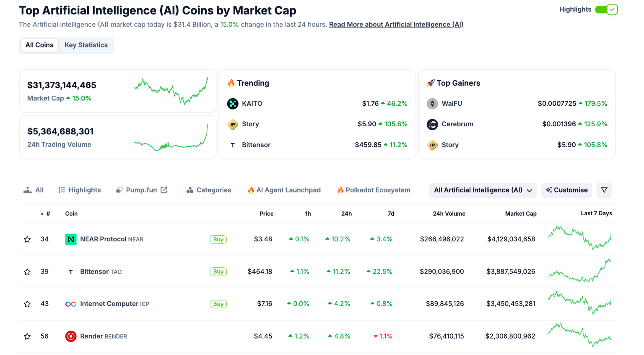Click the Bittensor TAO logo
The image size is (644, 355).
pos(71,271)
